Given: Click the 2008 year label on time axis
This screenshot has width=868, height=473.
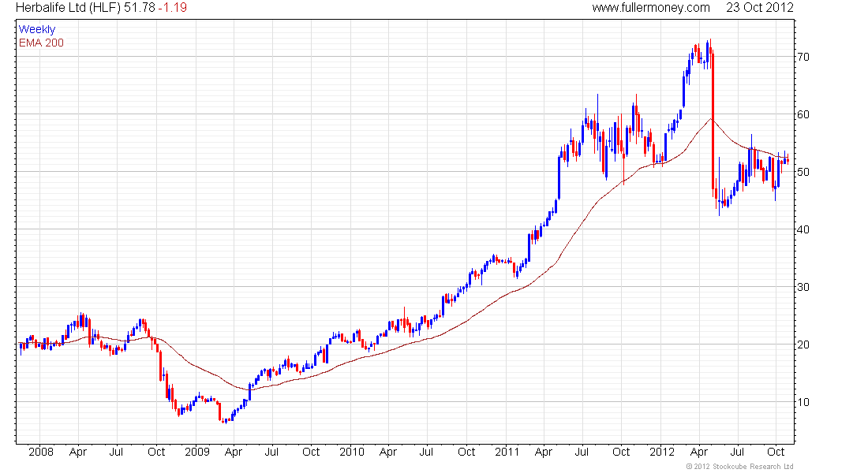Looking at the screenshot, I should (41, 452).
